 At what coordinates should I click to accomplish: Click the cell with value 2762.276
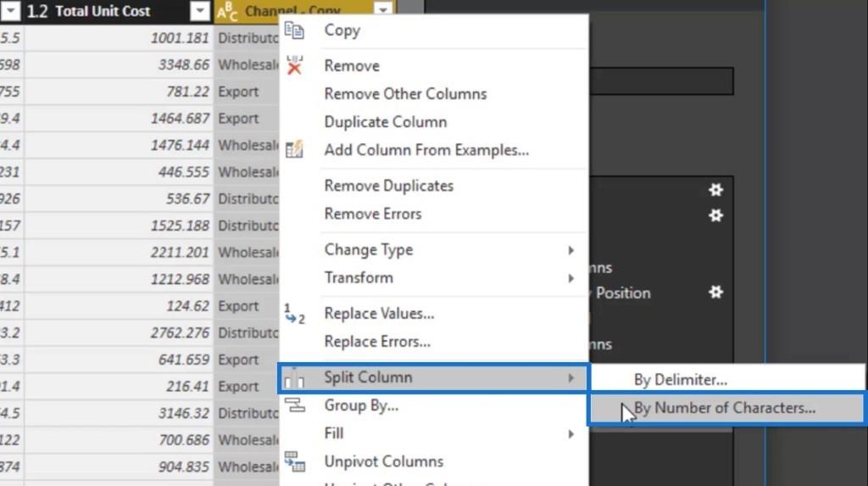click(x=118, y=332)
